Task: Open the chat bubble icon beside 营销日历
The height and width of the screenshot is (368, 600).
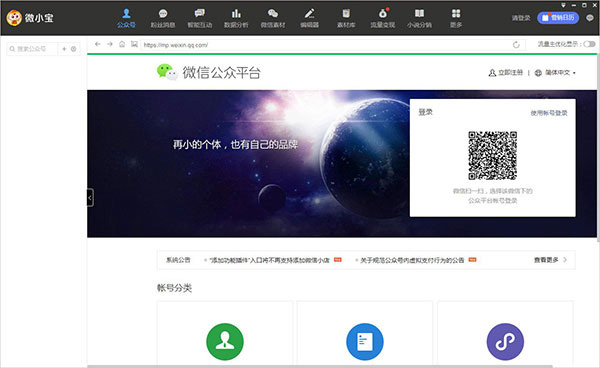Action: click(590, 18)
